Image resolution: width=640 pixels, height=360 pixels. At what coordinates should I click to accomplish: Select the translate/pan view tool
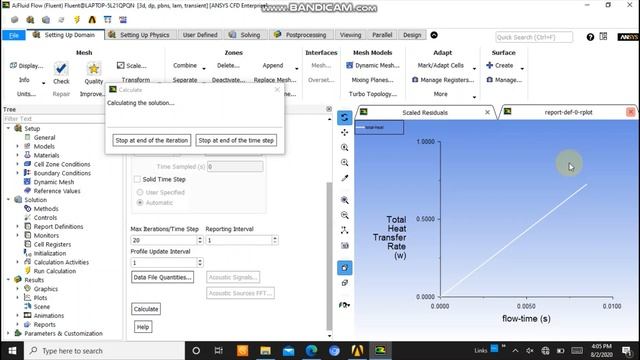coord(344,132)
